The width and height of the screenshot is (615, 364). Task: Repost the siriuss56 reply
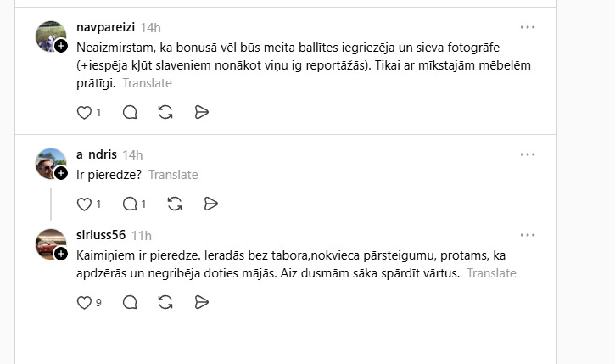[x=165, y=302]
